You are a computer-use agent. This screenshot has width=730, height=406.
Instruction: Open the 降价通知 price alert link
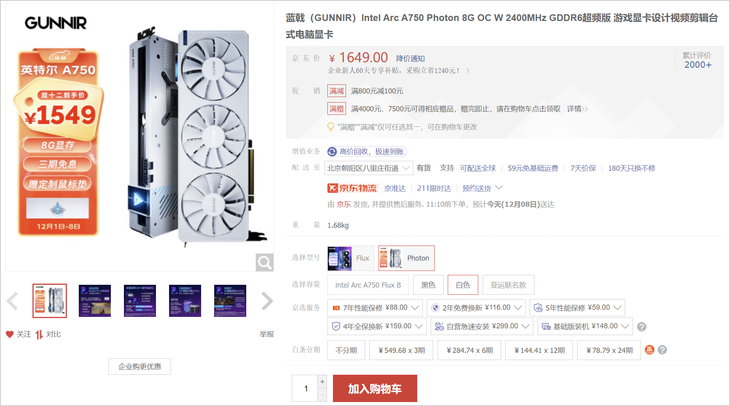tap(410, 59)
